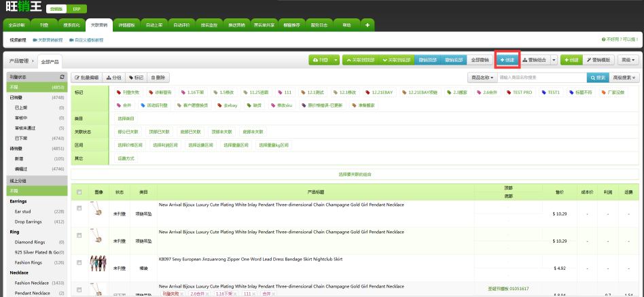The height and width of the screenshot is (297, 644).
Task: Open the 服务日志 tab
Action: (319, 25)
